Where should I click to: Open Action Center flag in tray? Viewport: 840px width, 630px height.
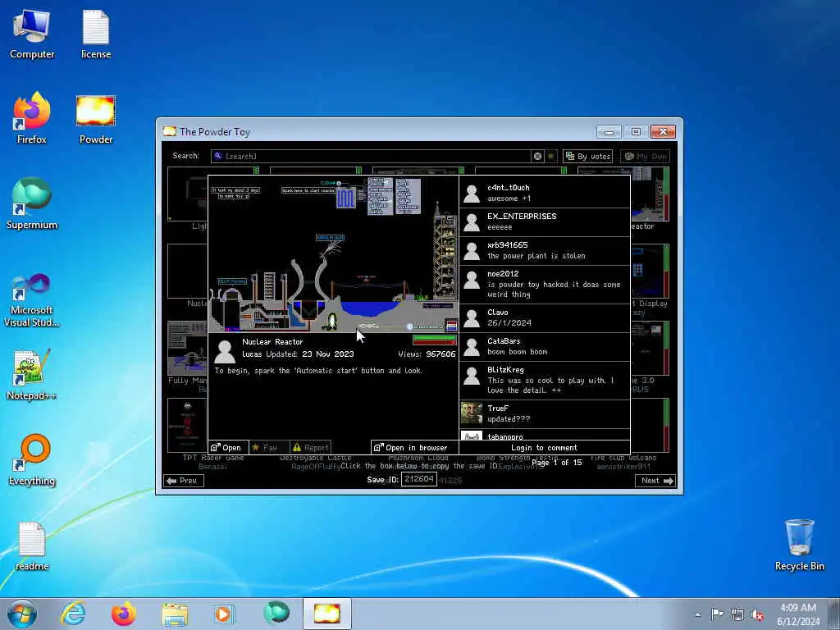pos(717,614)
